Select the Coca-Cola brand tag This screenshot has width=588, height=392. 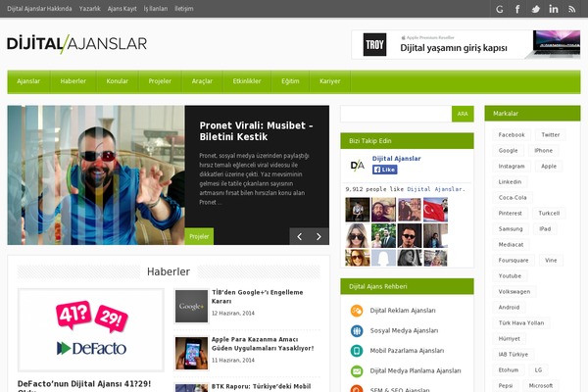pos(513,198)
